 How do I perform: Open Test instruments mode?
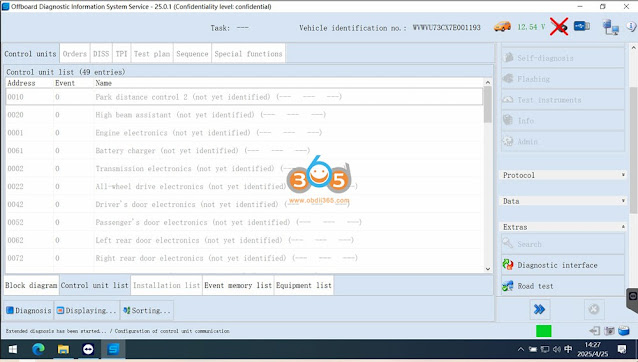(563, 100)
